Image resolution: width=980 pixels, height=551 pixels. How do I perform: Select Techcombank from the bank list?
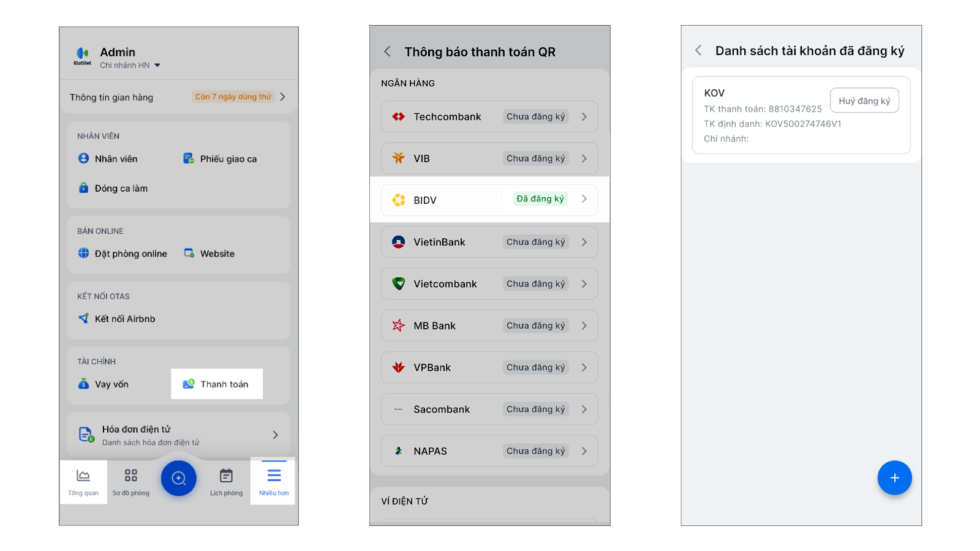(489, 116)
